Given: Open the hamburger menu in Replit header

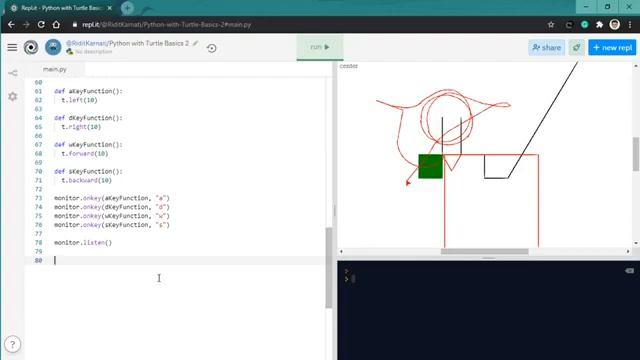Looking at the screenshot, I should tap(12, 47).
